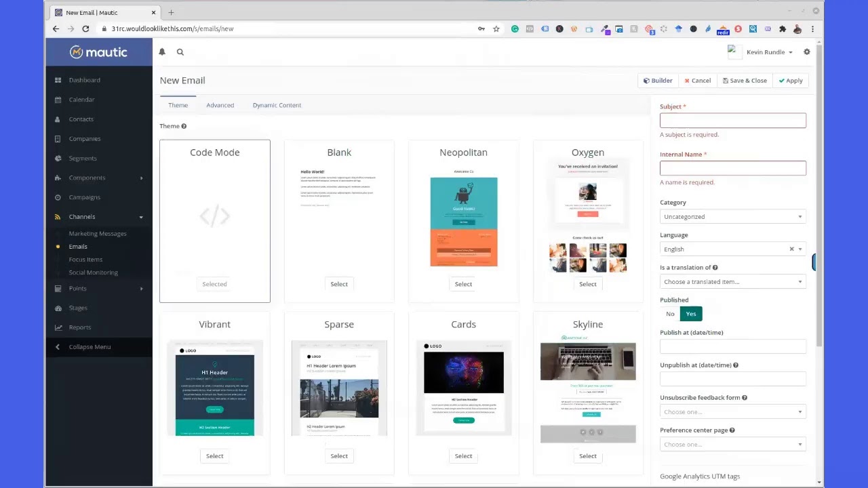This screenshot has width=868, height=488.
Task: Select the Cards theme
Action: click(x=463, y=456)
